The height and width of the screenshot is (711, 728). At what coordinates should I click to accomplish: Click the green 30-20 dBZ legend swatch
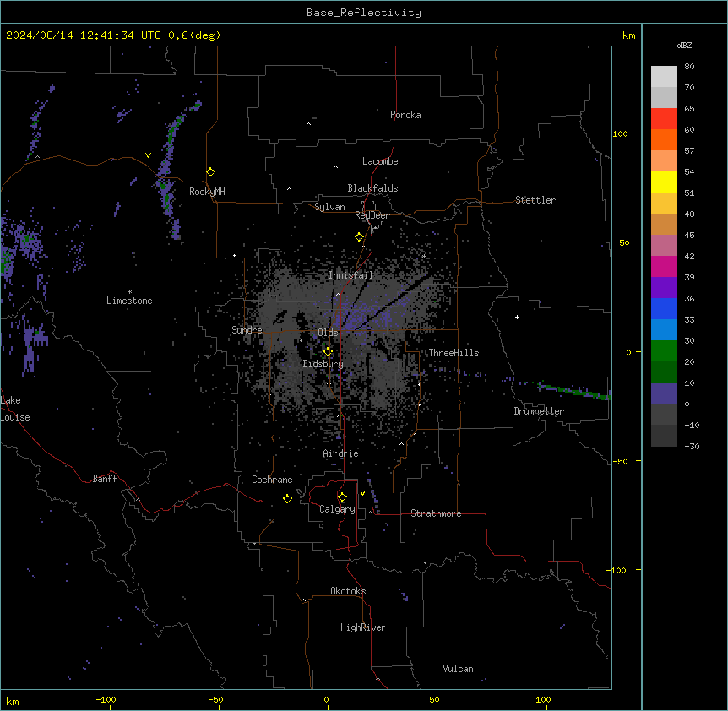coord(664,351)
